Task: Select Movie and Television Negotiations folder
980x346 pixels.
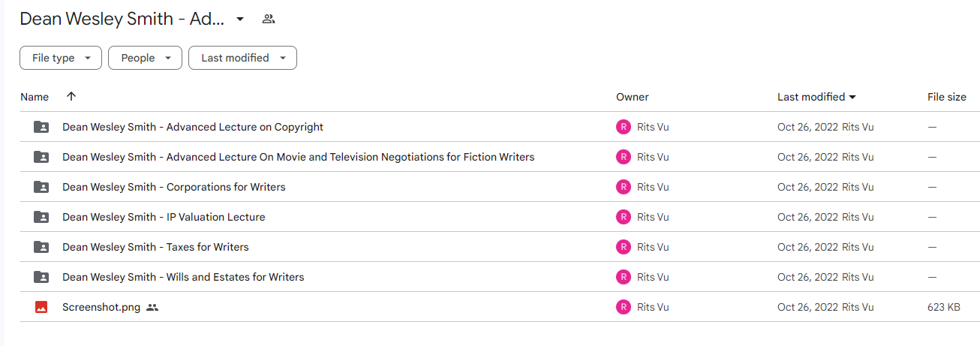Action: tap(500, 157)
